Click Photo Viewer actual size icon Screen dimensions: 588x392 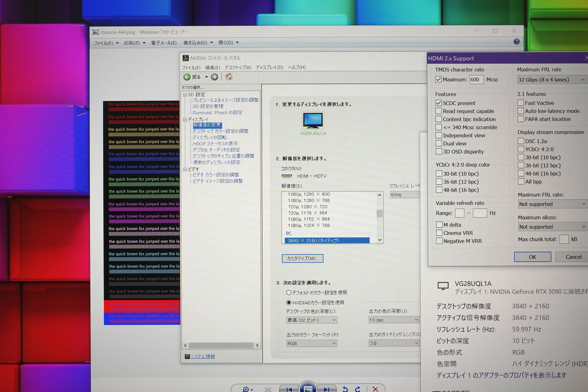tap(268, 390)
